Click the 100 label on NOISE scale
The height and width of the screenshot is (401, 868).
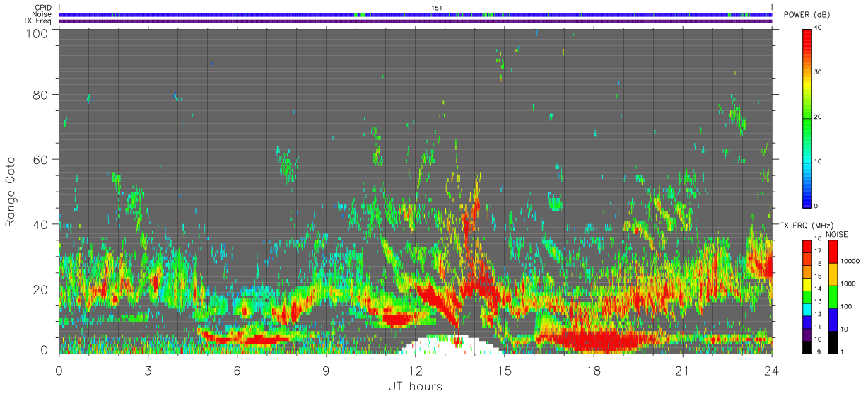click(x=848, y=308)
